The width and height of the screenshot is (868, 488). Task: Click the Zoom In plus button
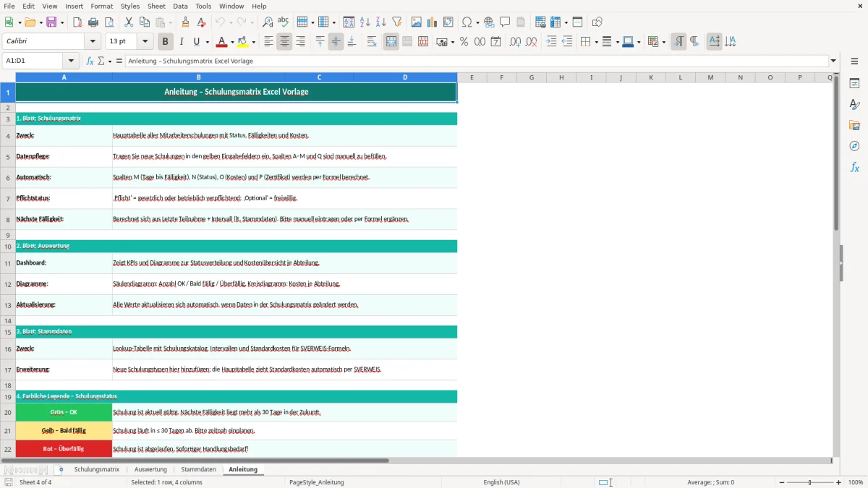[x=838, y=482]
